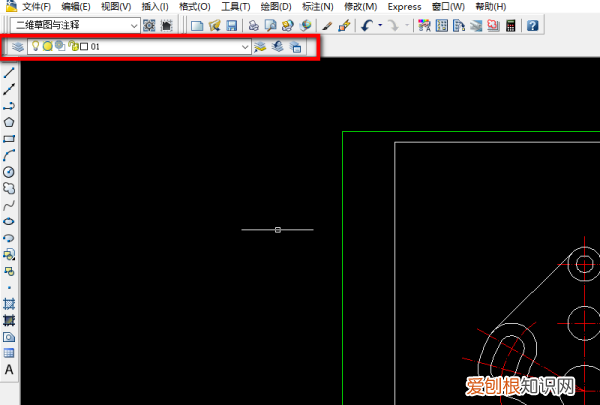Viewport: 600px width, 405px height.
Task: Select the Multiline Text tool
Action: click(9, 370)
